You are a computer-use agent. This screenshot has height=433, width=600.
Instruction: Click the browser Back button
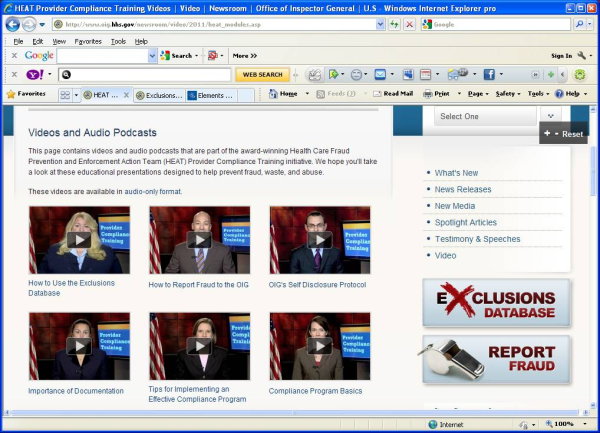(x=12, y=24)
